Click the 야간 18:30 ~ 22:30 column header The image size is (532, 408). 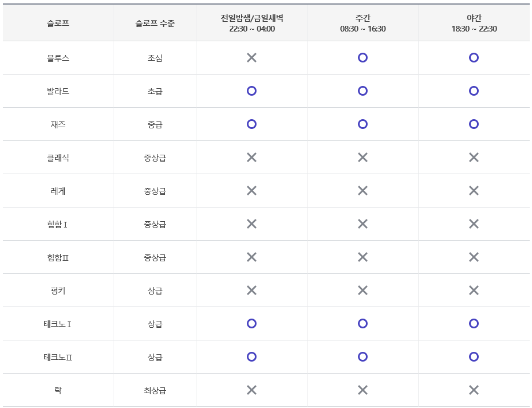point(474,20)
